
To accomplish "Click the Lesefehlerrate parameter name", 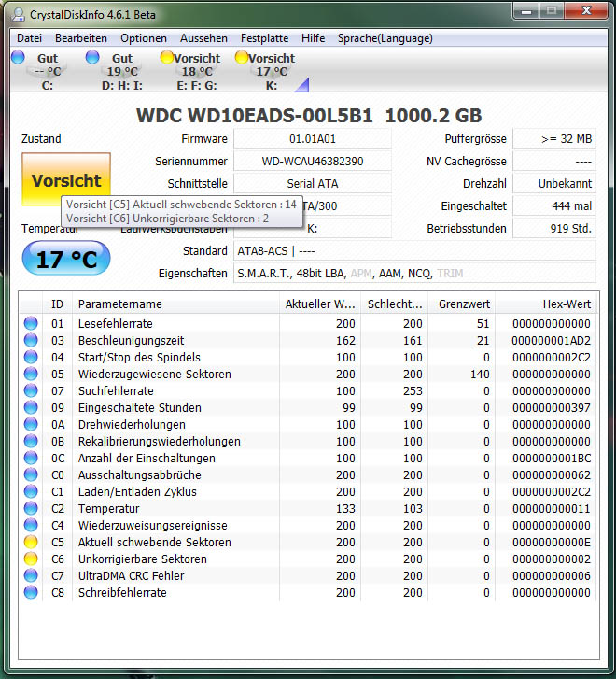I will tap(115, 323).
